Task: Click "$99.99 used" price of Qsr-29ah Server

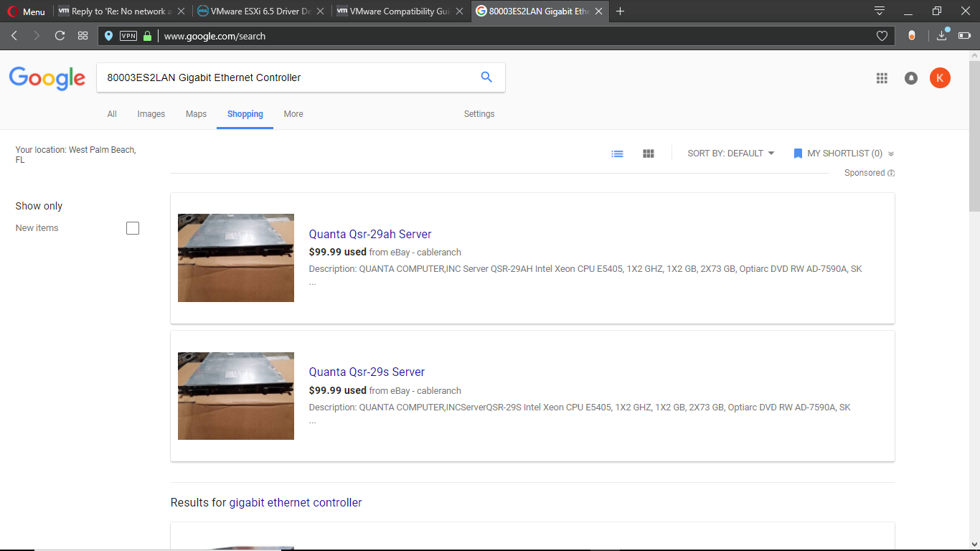Action: coord(338,252)
